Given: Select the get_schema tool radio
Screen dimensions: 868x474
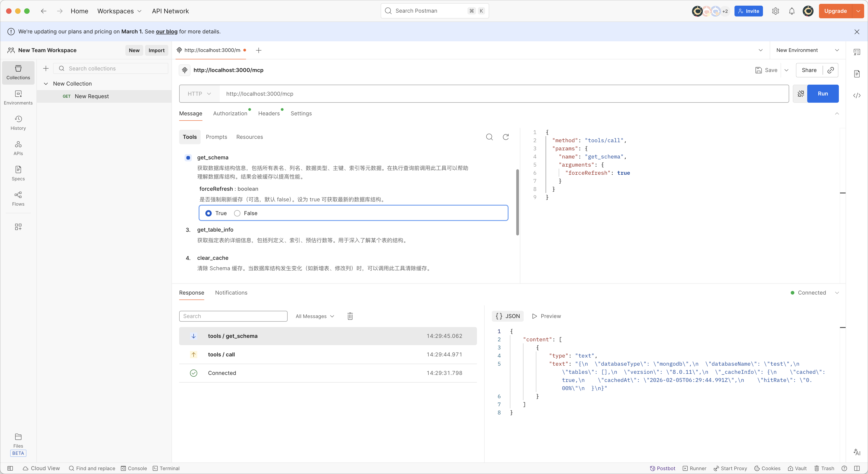Looking at the screenshot, I should [x=188, y=158].
